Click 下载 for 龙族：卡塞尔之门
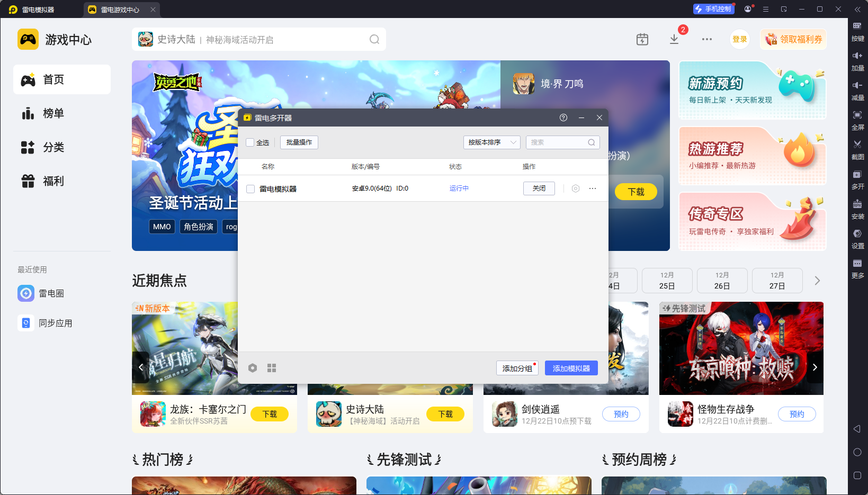868x495 pixels. coord(270,414)
